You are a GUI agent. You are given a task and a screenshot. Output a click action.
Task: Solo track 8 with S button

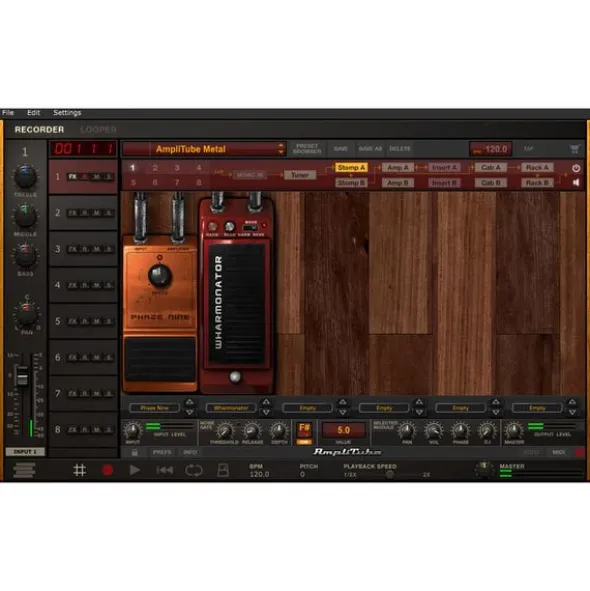[109, 430]
